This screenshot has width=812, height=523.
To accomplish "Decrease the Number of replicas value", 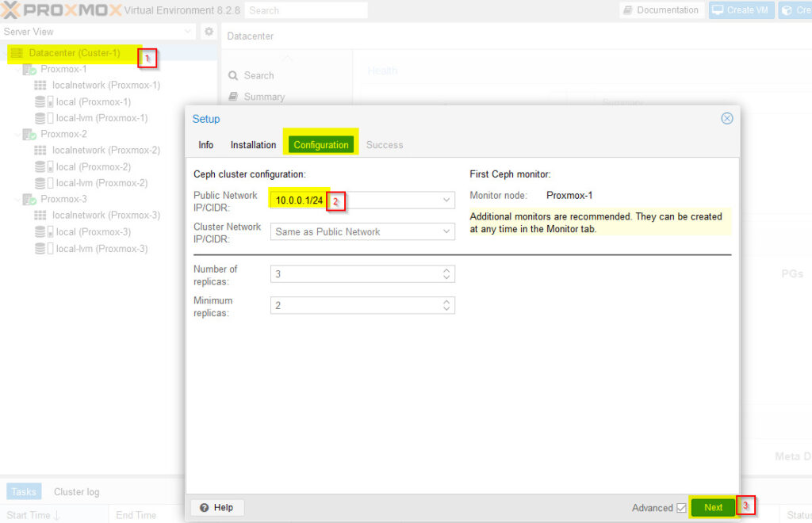I will click(x=446, y=278).
